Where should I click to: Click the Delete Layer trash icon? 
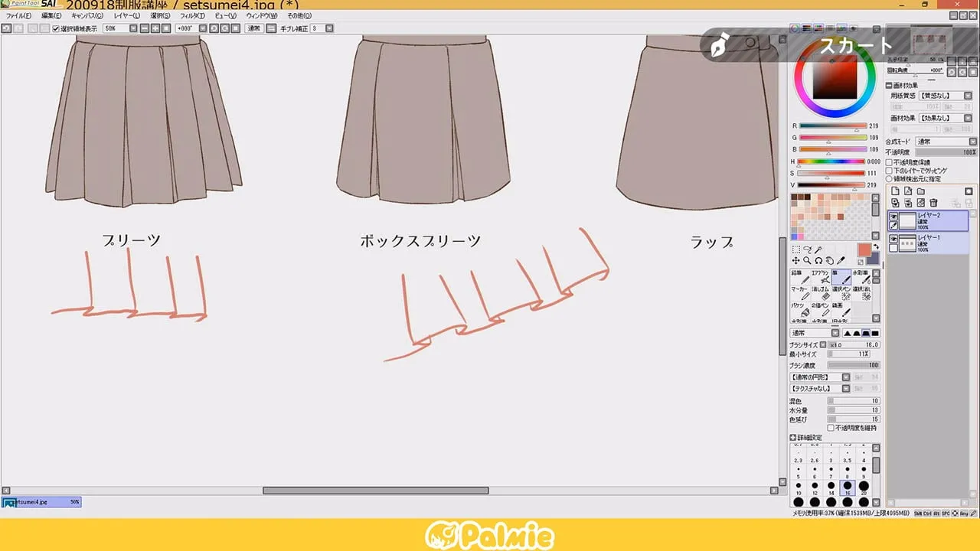pos(934,203)
